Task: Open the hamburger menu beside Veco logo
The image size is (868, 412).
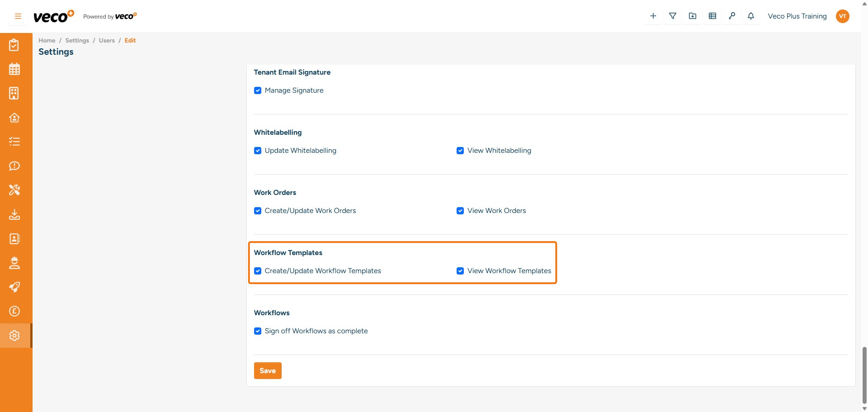Action: coord(18,16)
